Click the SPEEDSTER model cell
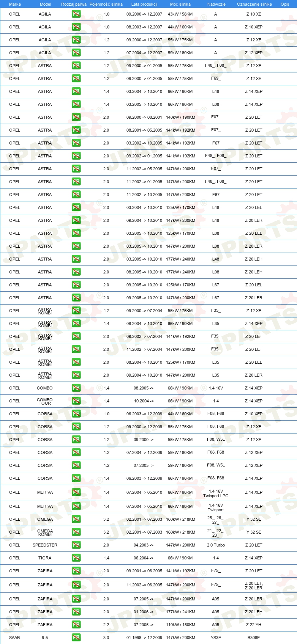297x644 pixels. [x=45, y=545]
